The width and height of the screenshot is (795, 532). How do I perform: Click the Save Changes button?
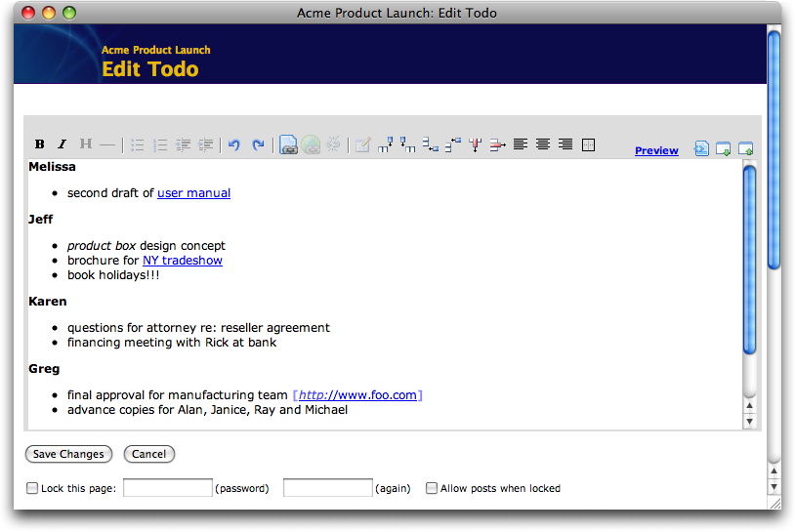68,454
